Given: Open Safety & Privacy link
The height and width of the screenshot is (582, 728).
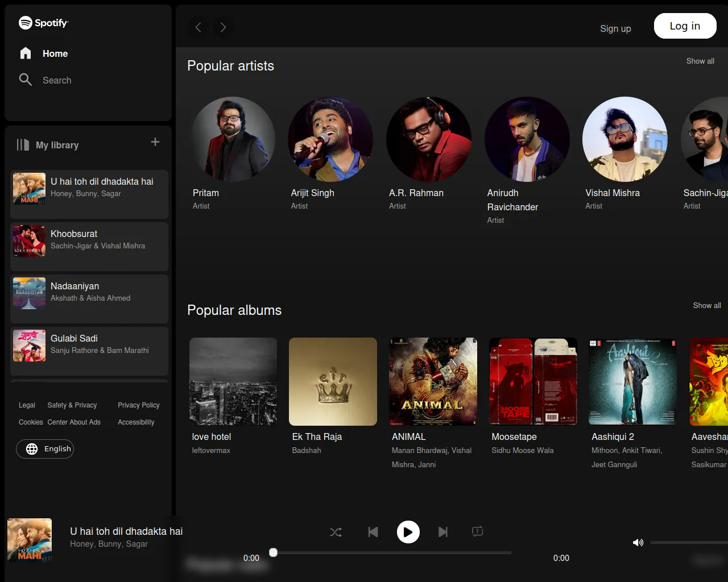Looking at the screenshot, I should point(72,405).
